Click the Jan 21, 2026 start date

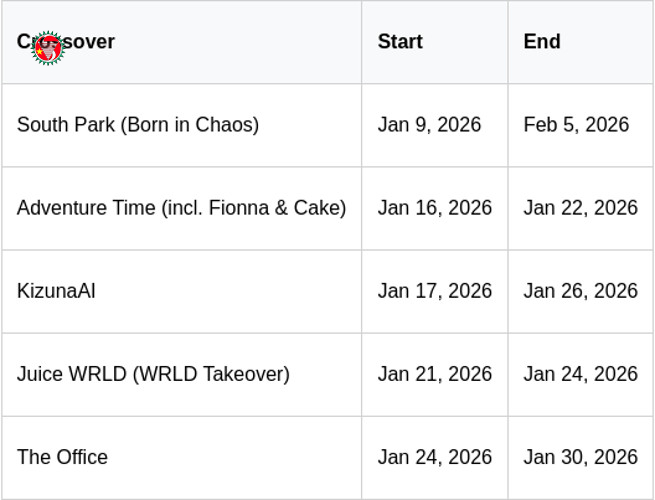(435, 374)
